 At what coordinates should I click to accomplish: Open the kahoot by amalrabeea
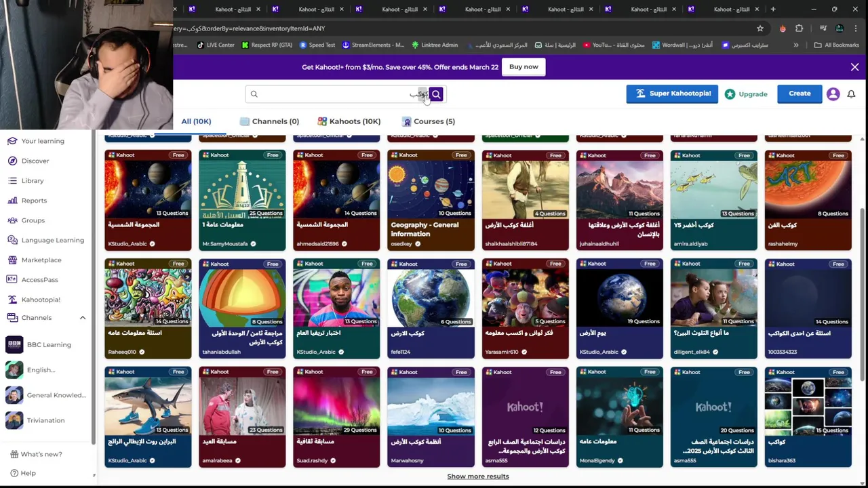click(242, 417)
